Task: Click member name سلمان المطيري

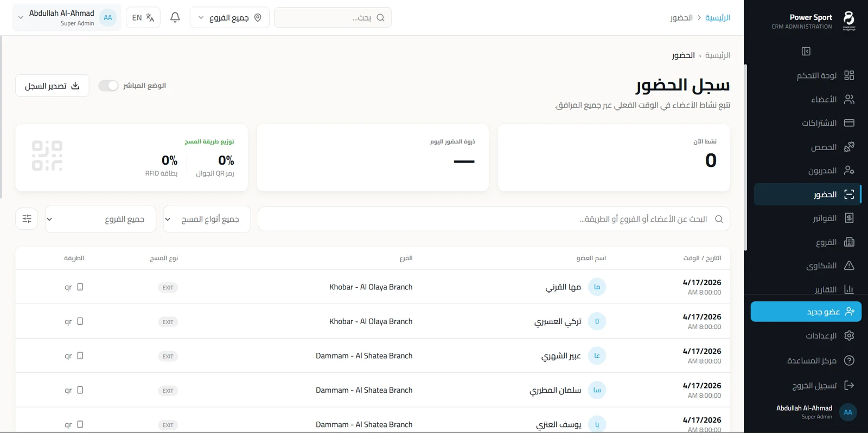Action: pos(556,390)
